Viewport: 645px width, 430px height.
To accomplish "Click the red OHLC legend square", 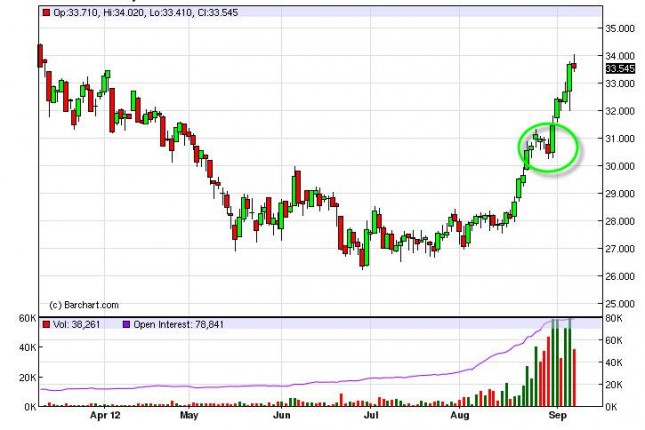I will point(46,13).
